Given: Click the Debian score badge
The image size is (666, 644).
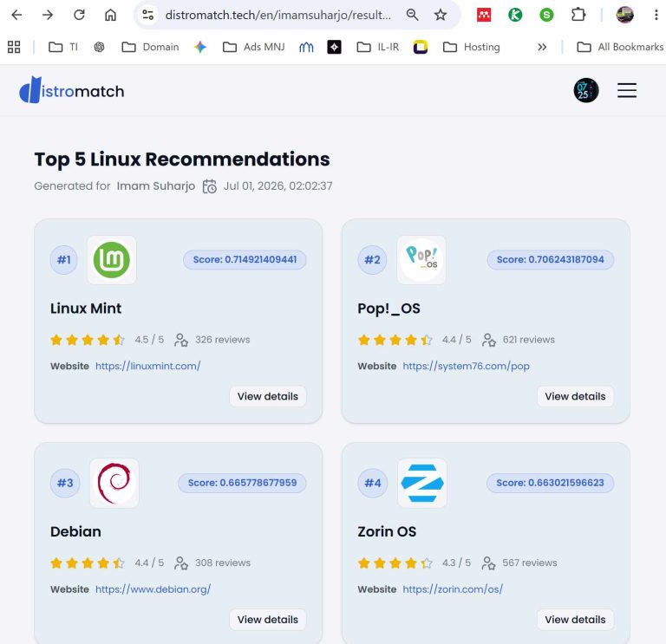Looking at the screenshot, I should [x=242, y=483].
